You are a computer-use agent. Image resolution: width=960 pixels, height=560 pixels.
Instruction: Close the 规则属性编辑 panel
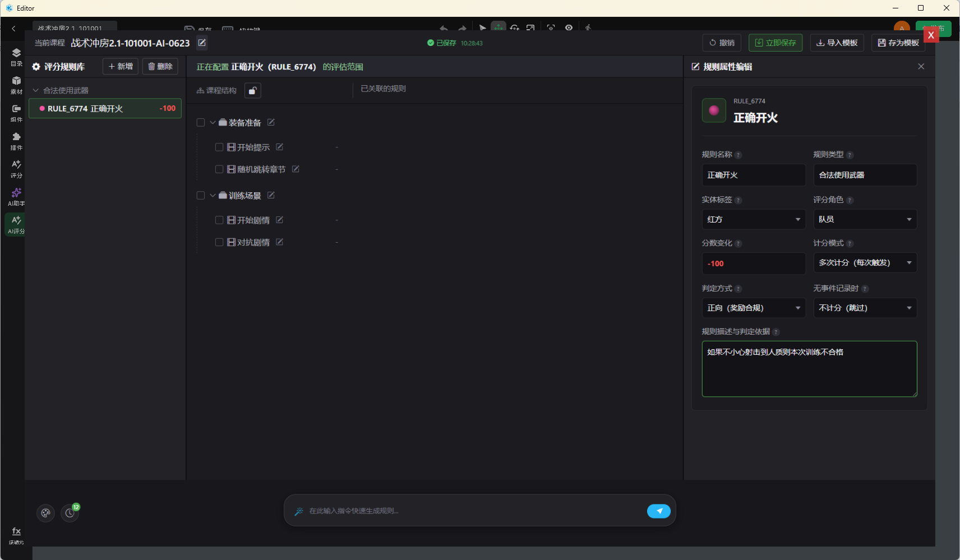(921, 66)
